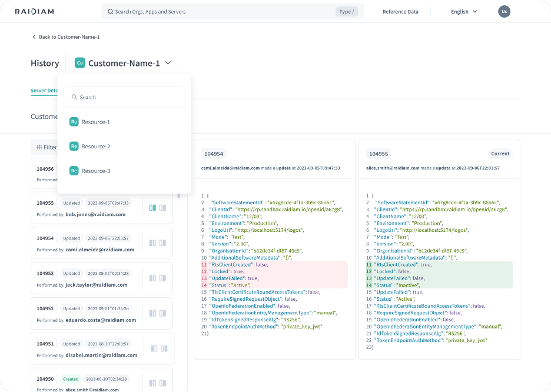Select left-pane compare icon for version 104953

click(152, 278)
